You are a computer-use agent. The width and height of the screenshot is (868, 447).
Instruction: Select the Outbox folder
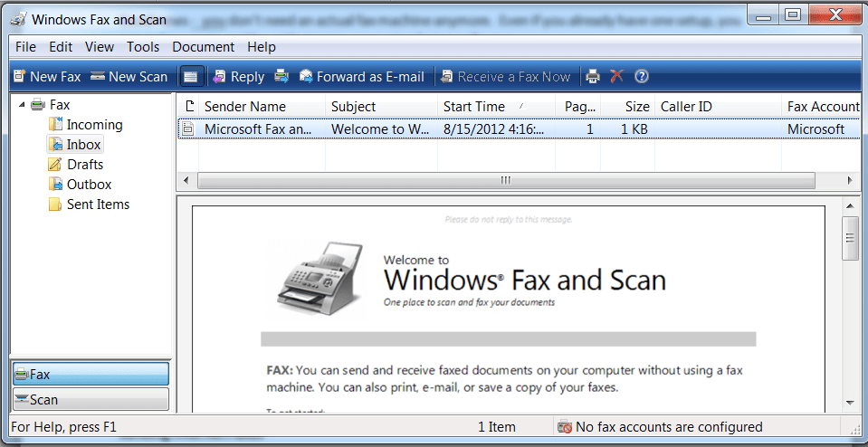(x=80, y=185)
